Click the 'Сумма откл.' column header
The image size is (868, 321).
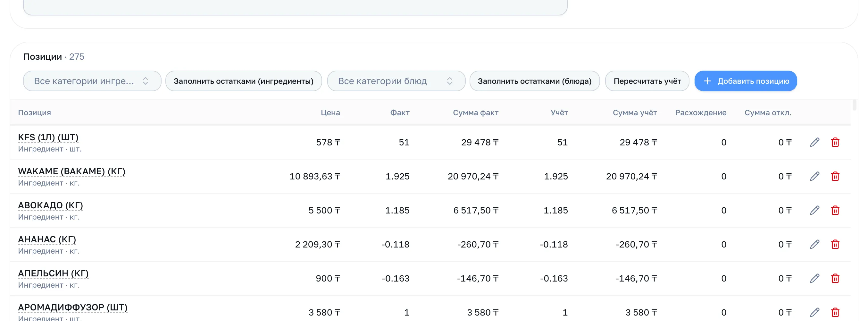point(768,113)
